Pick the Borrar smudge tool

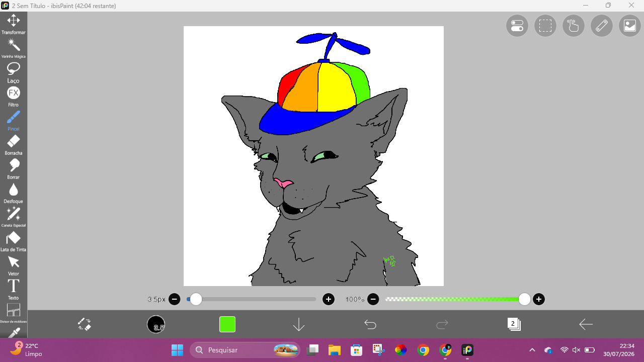pyautogui.click(x=14, y=168)
